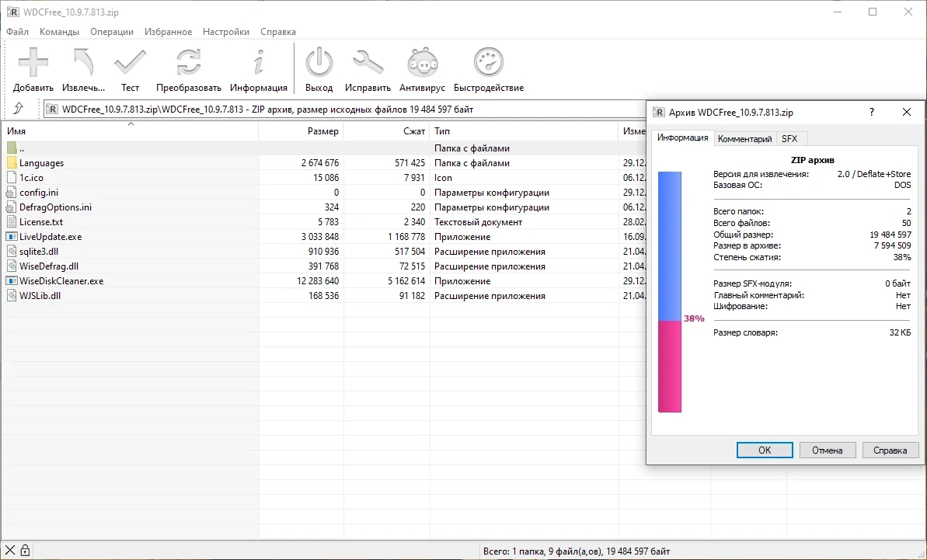This screenshot has width=927, height=560.
Task: Select the License.txt file name
Action: coord(41,222)
